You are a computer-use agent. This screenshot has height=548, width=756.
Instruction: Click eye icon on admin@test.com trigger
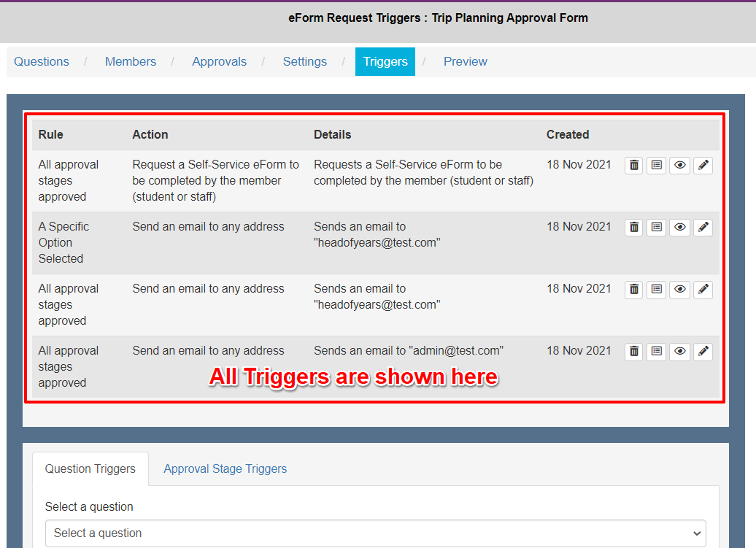pyautogui.click(x=679, y=352)
